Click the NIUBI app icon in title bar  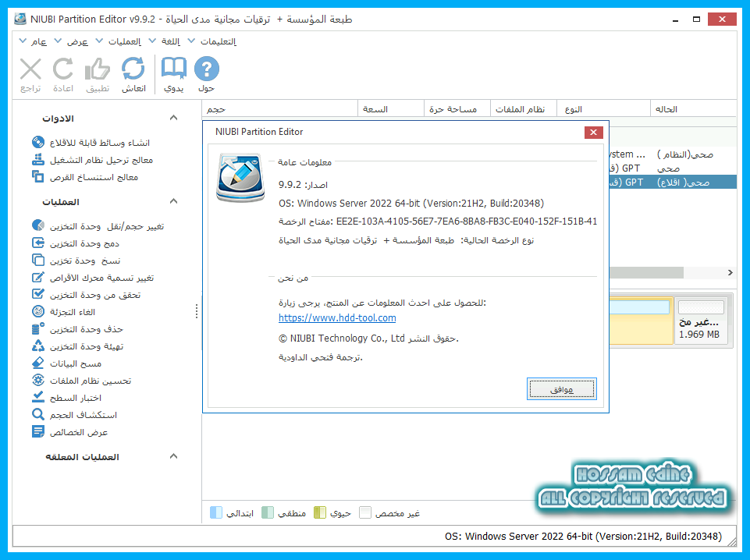(20, 19)
